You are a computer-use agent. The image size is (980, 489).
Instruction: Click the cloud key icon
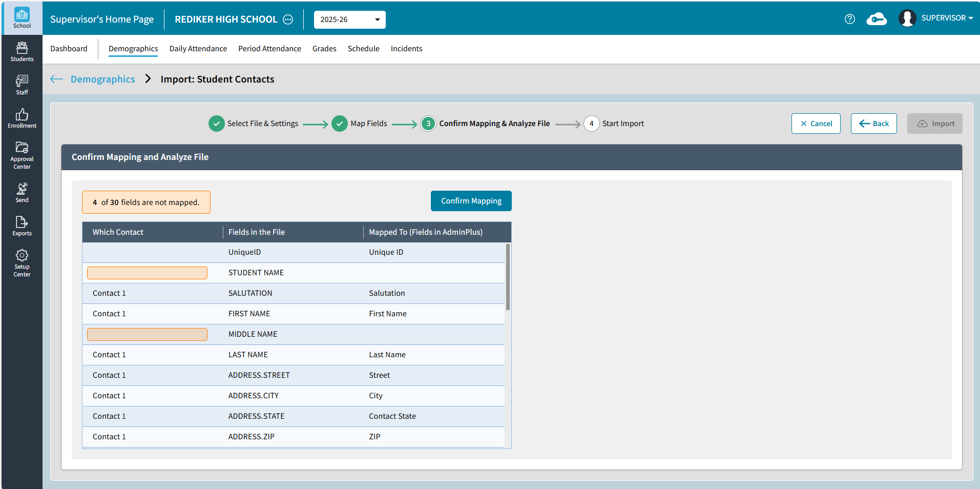tap(877, 19)
